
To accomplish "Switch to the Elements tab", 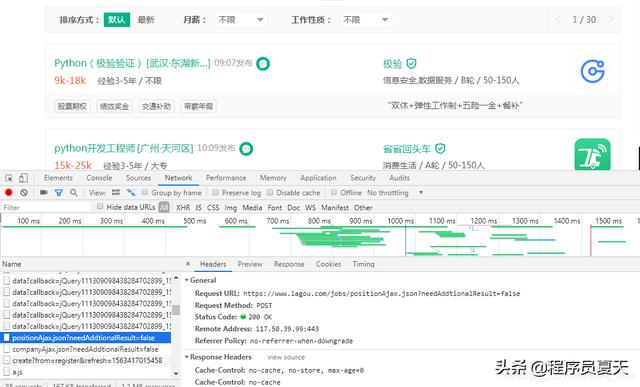I will (58, 178).
